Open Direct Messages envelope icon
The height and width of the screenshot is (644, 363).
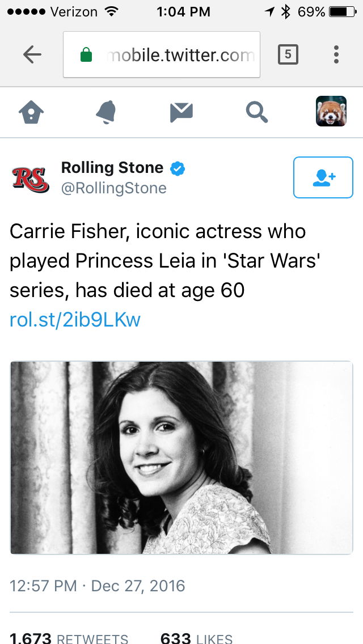point(181,112)
